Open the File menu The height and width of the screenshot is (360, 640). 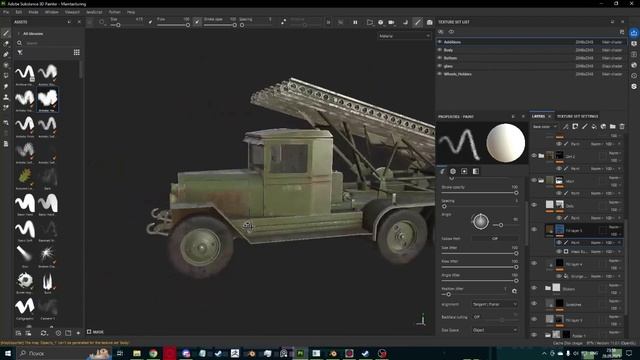6,12
